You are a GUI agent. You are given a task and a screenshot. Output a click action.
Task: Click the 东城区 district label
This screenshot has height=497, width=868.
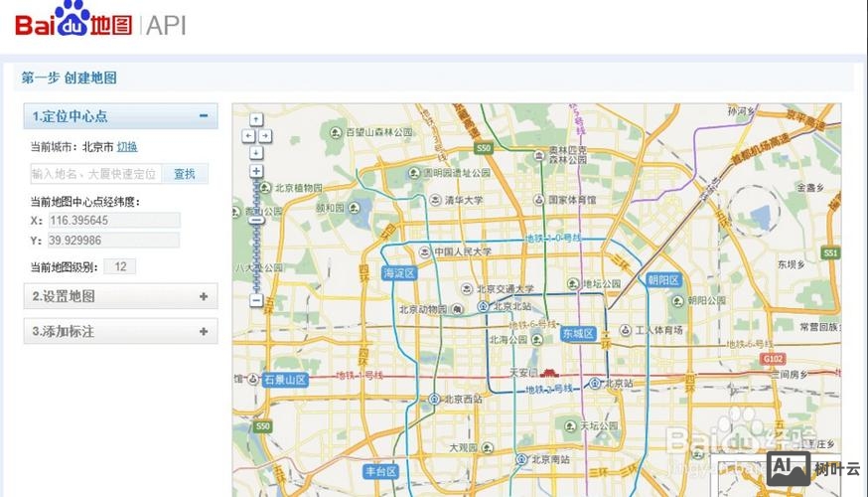pos(578,334)
